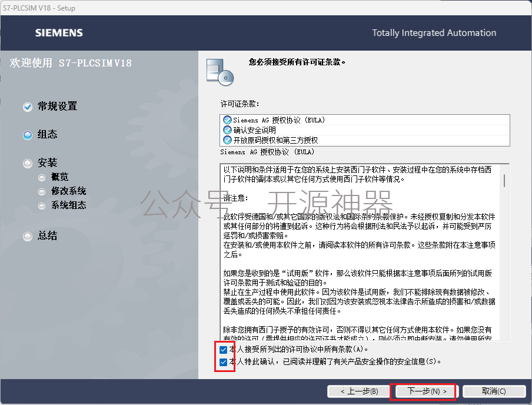This screenshot has height=405, width=532.
Task: Click the 欢迎使用 S7-PLCSIM V18 title
Action: coord(71,63)
